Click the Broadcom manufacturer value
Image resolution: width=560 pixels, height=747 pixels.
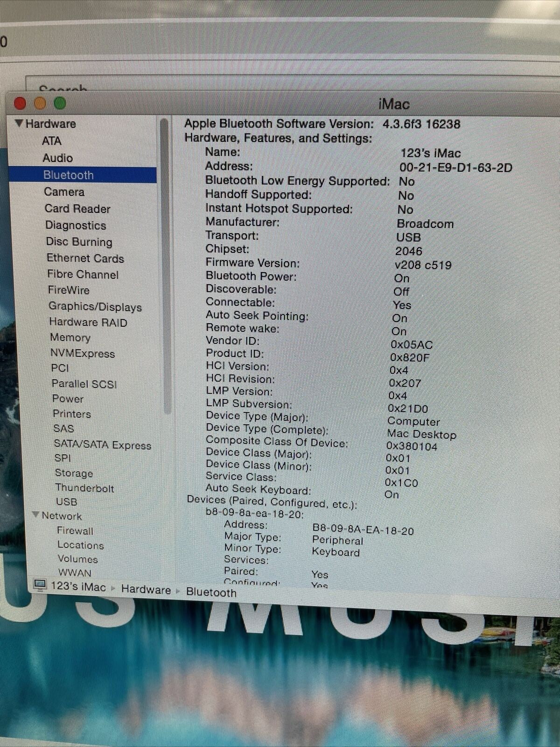pos(425,224)
